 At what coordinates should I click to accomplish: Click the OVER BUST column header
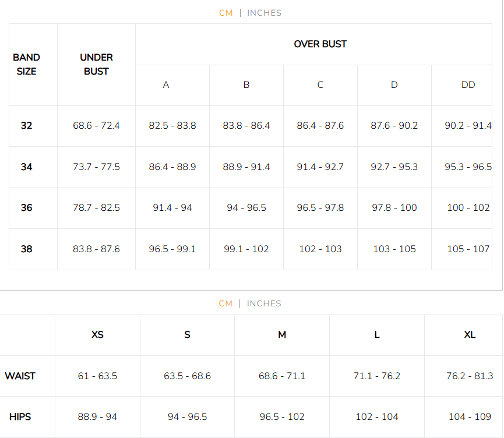320,44
